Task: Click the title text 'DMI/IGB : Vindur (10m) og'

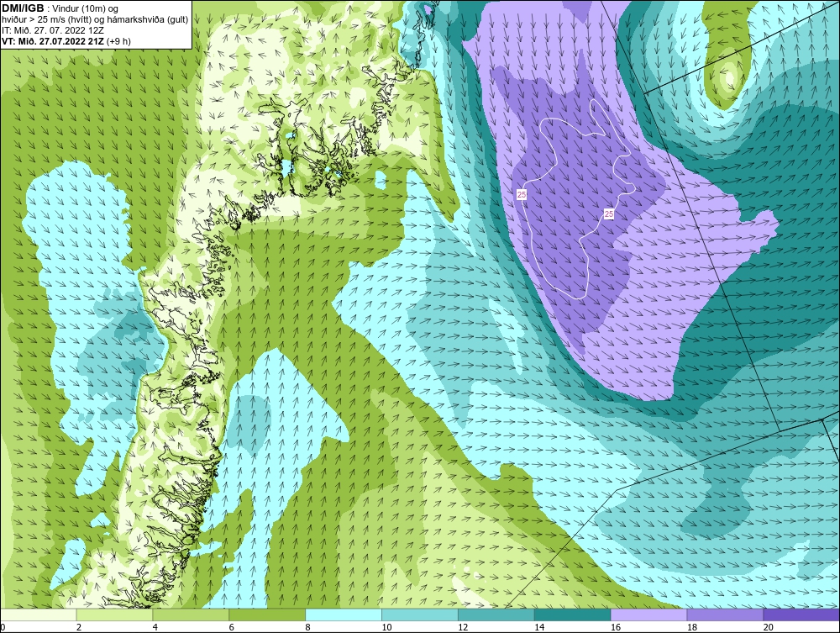Action: tap(60, 8)
